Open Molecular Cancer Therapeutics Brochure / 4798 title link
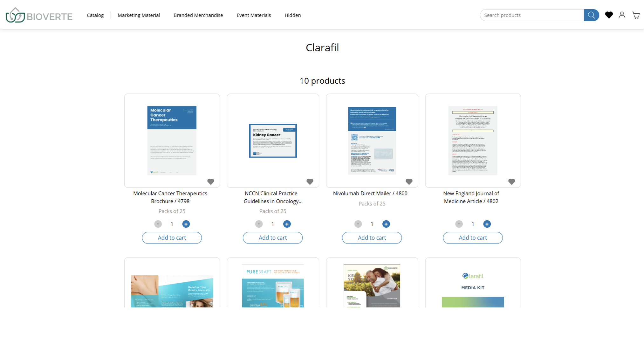This screenshot has height=337, width=644. click(170, 197)
